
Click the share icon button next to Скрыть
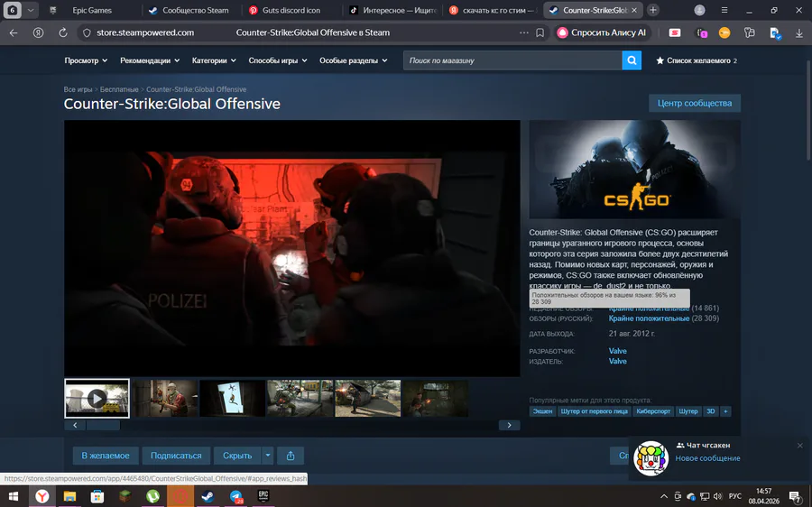pos(291,456)
